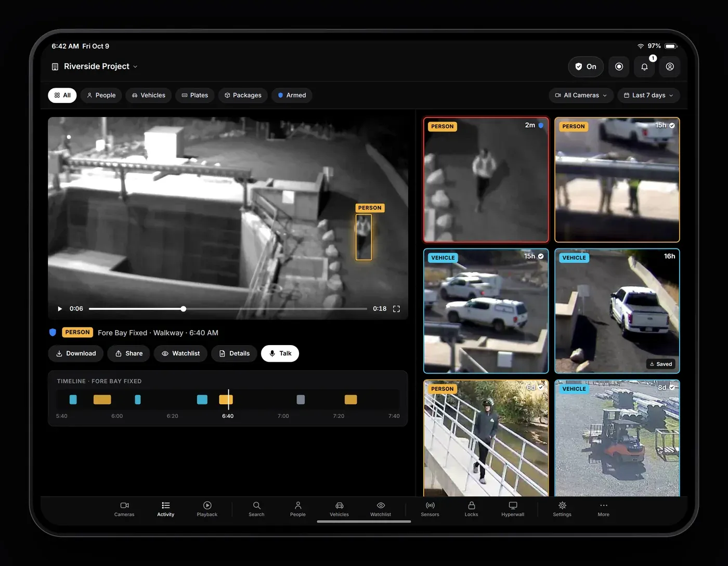This screenshot has width=728, height=566.
Task: Open the 8d VEHICLE forklift thumbnail
Action: coord(617,438)
